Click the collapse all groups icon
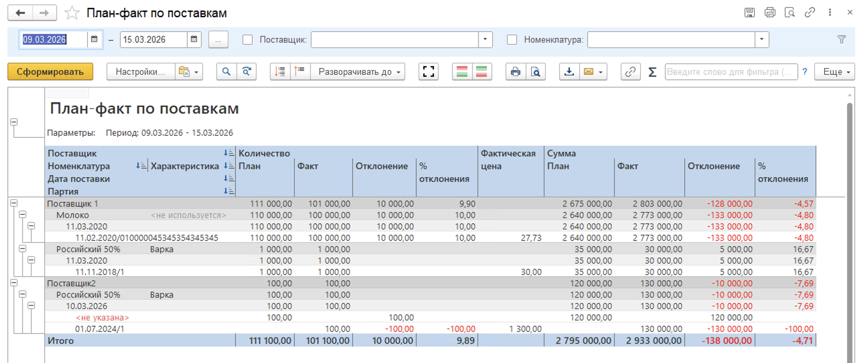 [x=300, y=71]
